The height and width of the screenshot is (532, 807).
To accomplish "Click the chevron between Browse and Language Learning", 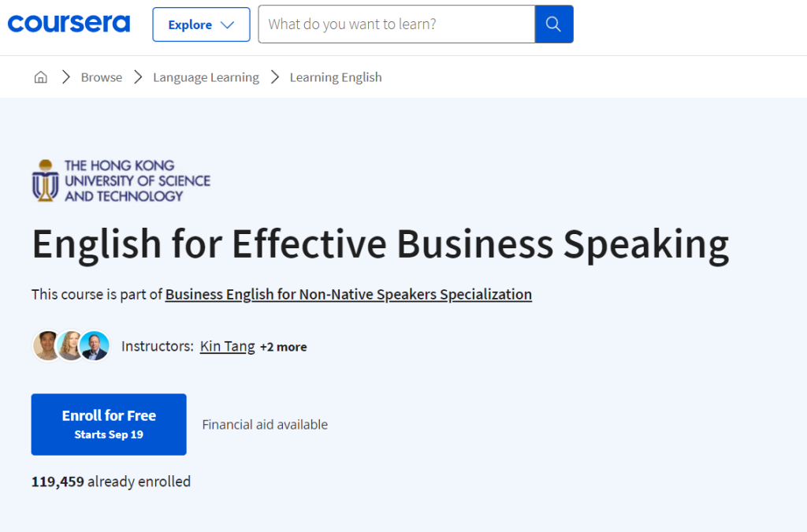I will pos(138,77).
